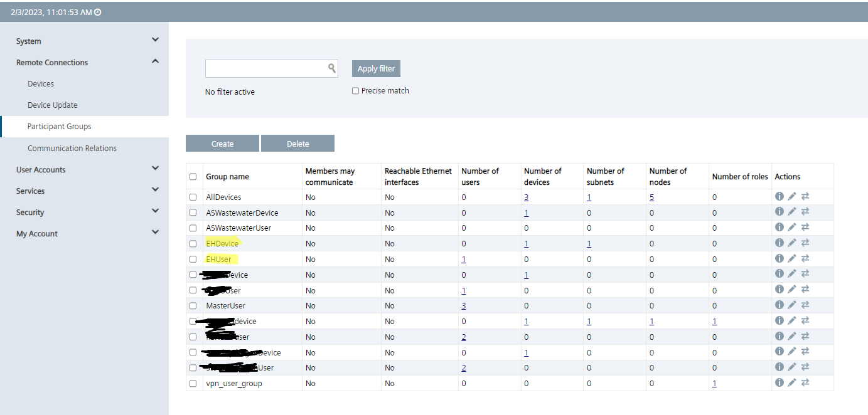
Task: View info icon for ASWastewaterUser
Action: click(780, 227)
